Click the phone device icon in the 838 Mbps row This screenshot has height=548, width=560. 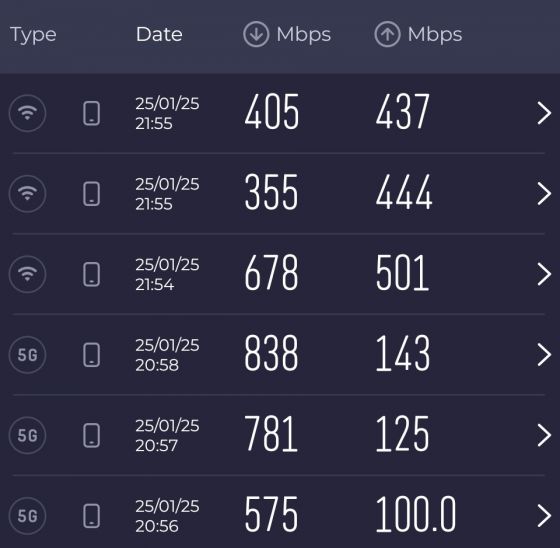[91, 355]
